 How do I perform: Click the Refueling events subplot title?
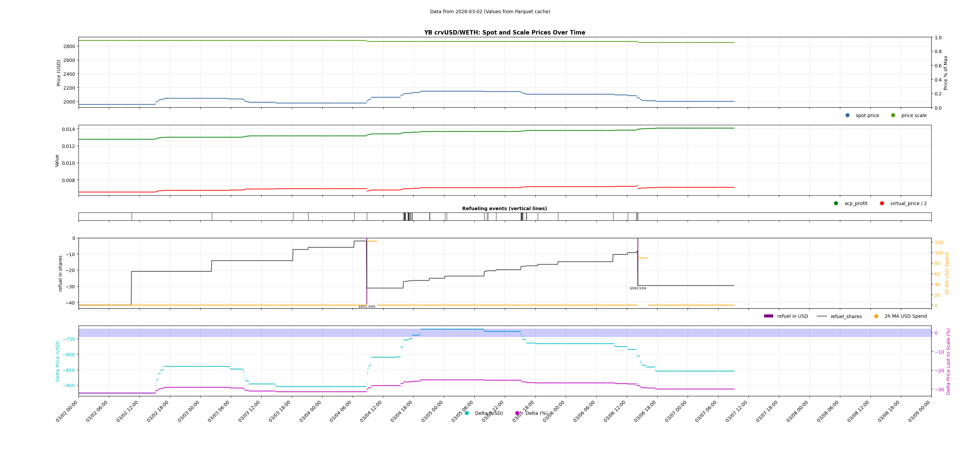pos(505,208)
